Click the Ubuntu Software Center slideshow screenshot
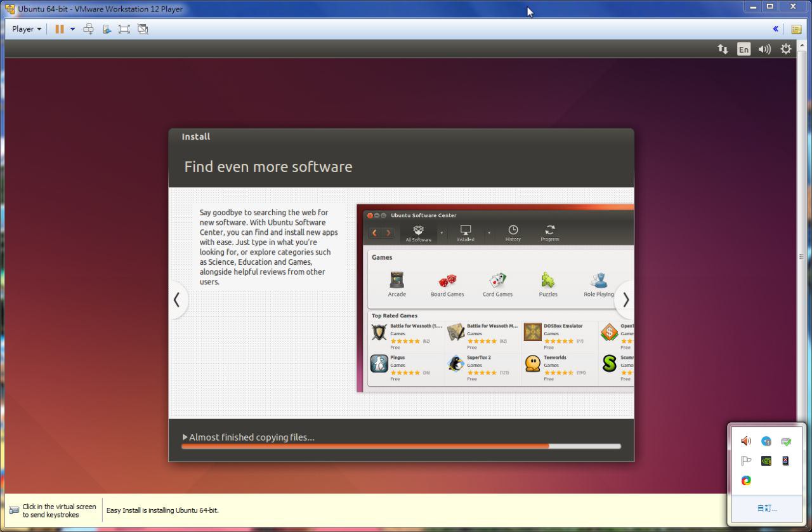812x532 pixels. [x=495, y=298]
